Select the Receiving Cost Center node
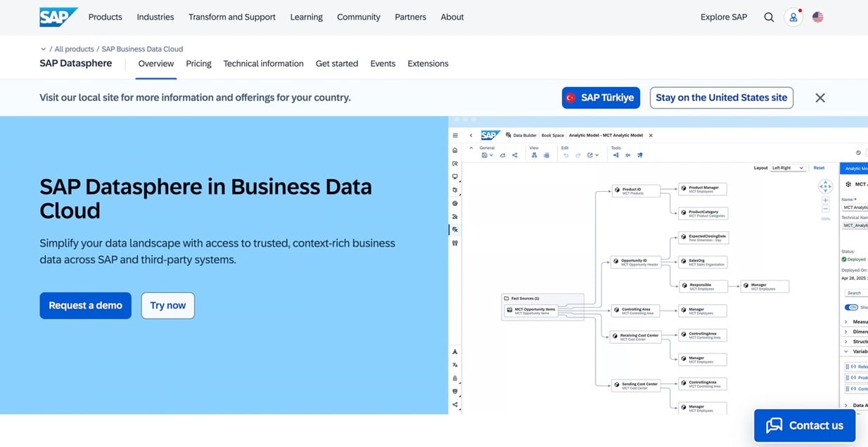The image size is (868, 447). click(x=635, y=337)
